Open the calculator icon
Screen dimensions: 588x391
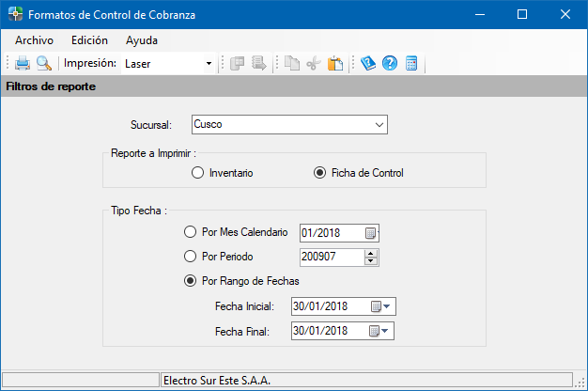[411, 63]
